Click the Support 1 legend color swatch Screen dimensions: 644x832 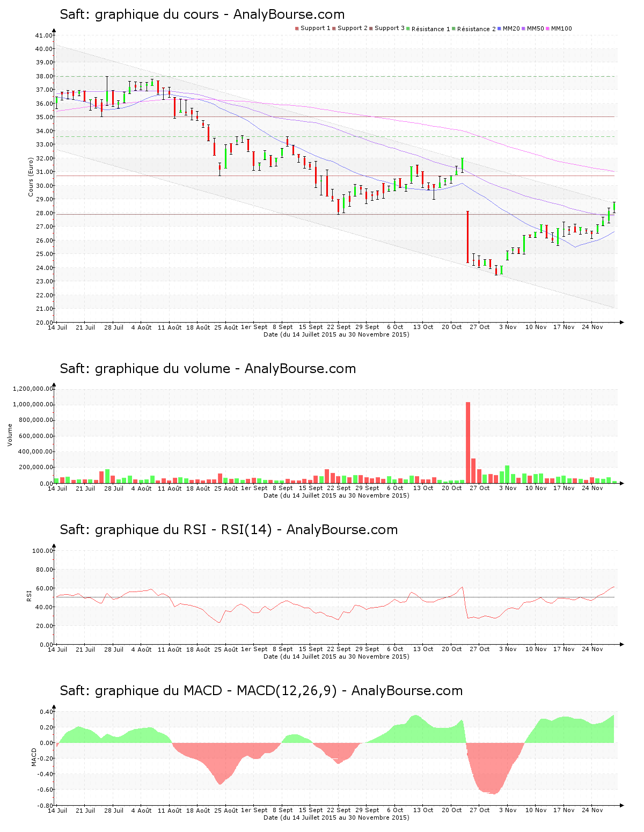(x=297, y=28)
